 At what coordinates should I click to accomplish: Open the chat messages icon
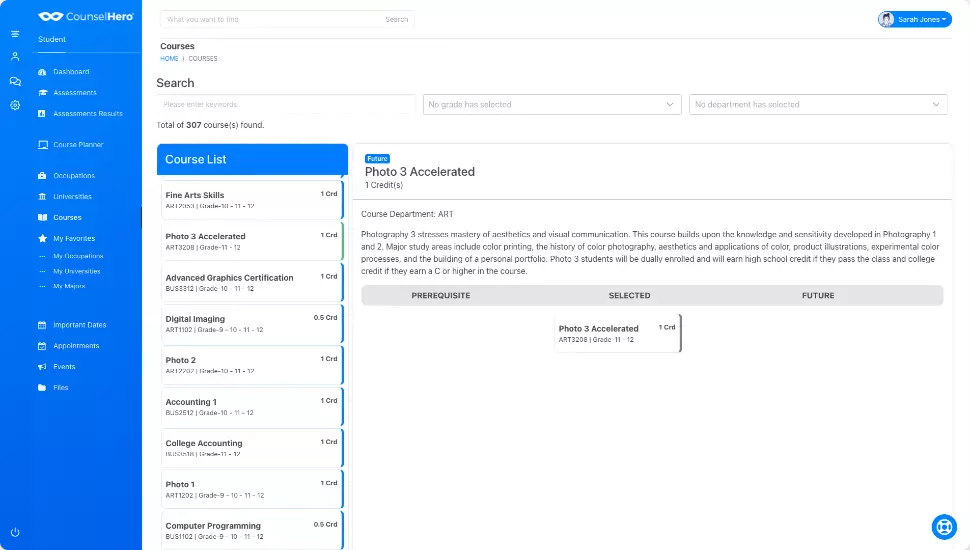point(15,81)
